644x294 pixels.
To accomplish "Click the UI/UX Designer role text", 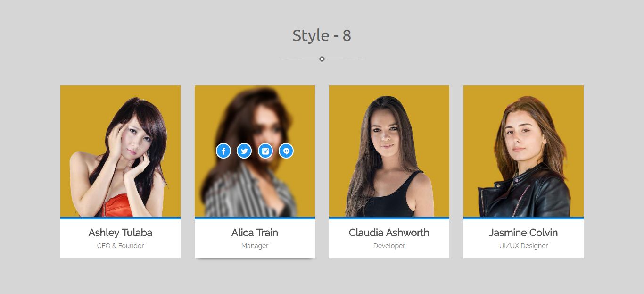I will (x=523, y=246).
